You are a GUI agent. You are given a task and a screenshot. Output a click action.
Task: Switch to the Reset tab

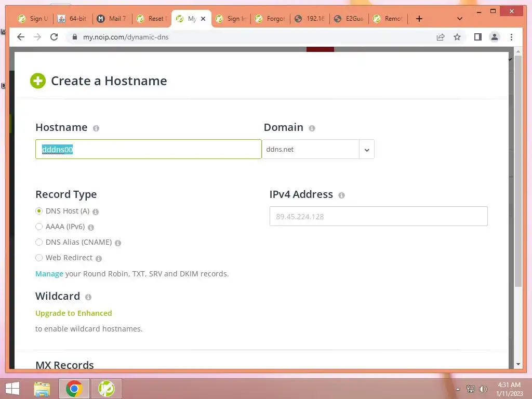click(x=151, y=19)
